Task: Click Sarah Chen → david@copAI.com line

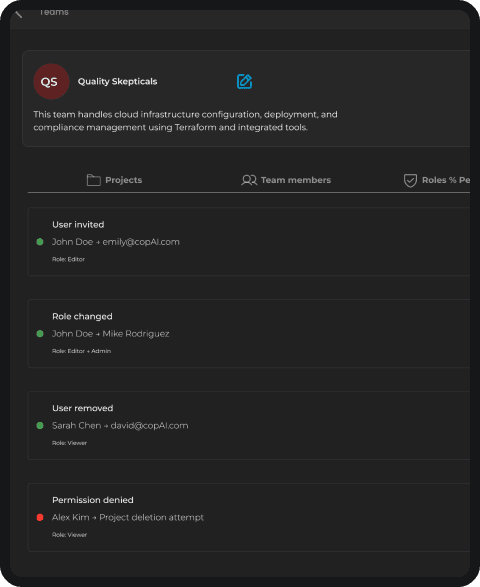Action: point(120,426)
